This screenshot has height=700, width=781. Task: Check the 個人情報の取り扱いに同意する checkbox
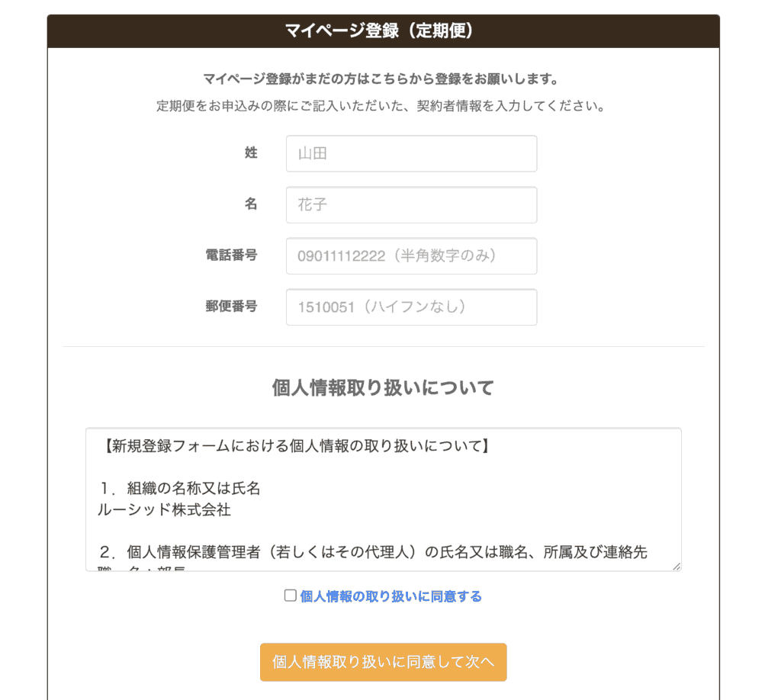click(291, 596)
